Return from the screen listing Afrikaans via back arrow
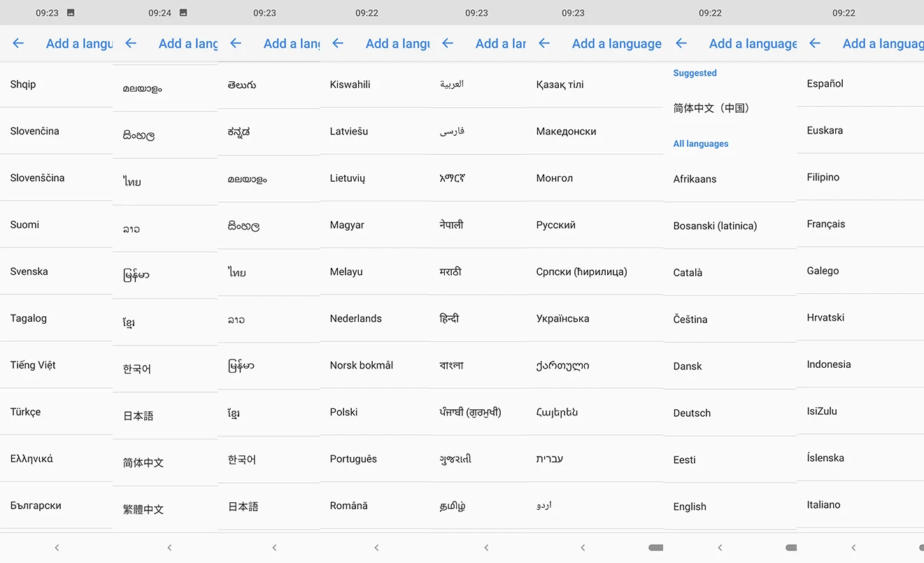 point(681,43)
